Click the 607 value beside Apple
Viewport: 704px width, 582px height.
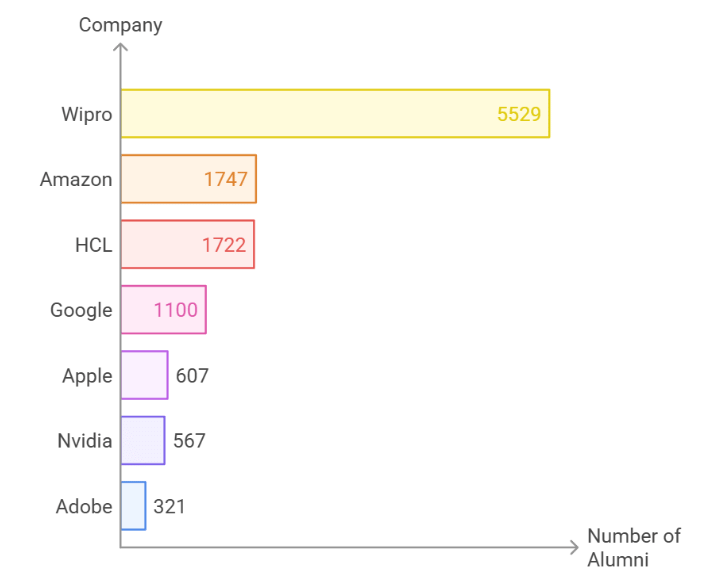click(192, 376)
